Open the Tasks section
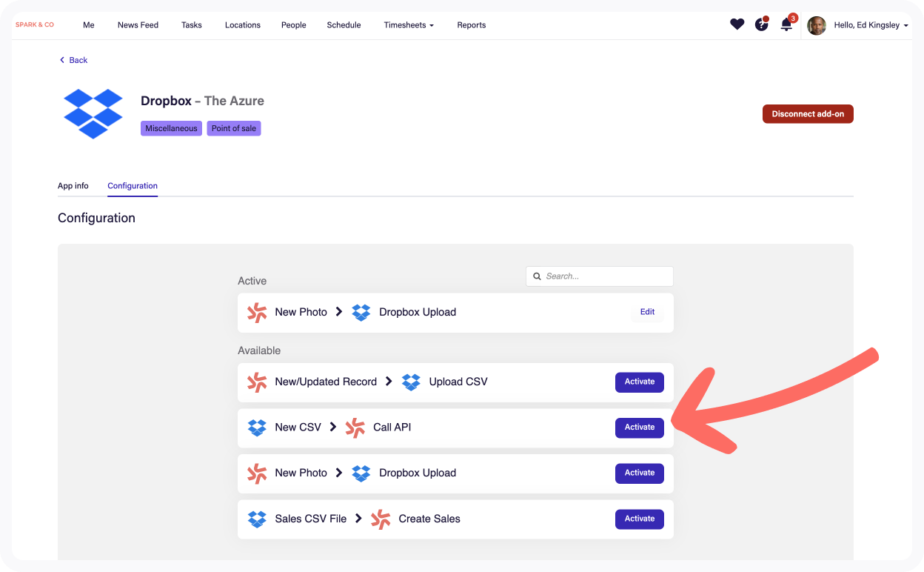Image resolution: width=924 pixels, height=572 pixels. tap(192, 25)
